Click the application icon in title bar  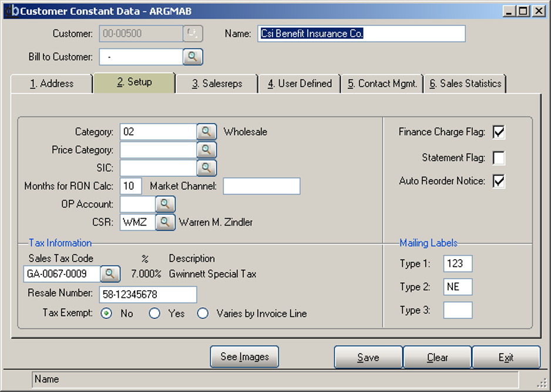(12, 11)
